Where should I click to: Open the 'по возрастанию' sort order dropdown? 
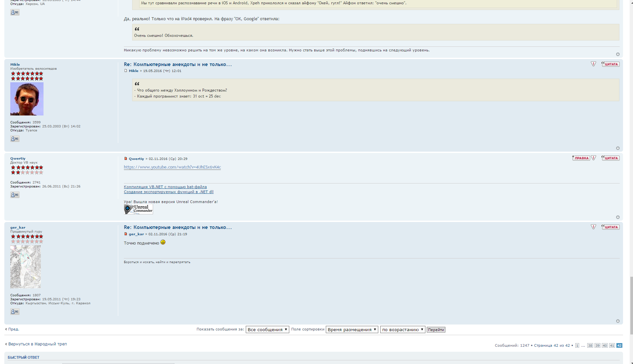[403, 329]
